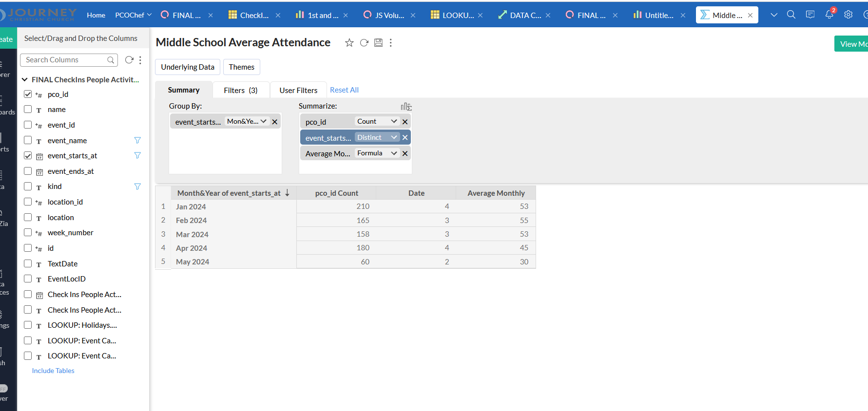868x411 pixels.
Task: Mark the view as favorite with star icon
Action: [x=349, y=43]
